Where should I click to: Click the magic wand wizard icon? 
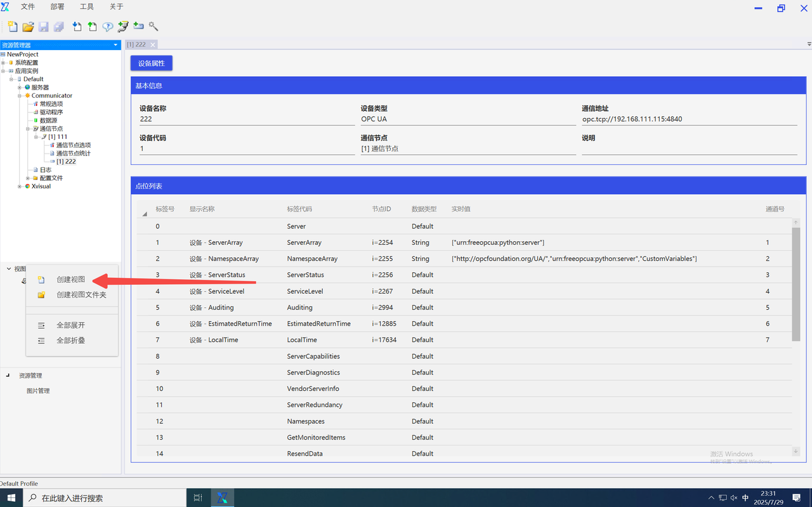click(154, 27)
